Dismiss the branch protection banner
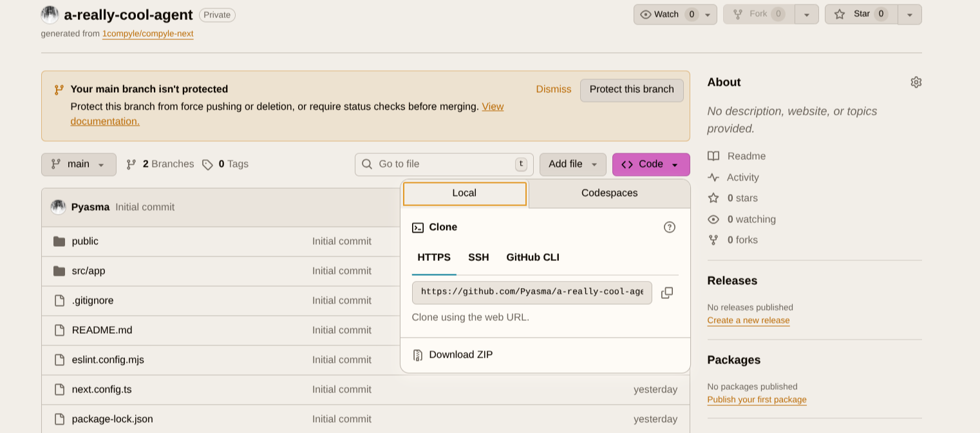This screenshot has height=433, width=980. [553, 89]
